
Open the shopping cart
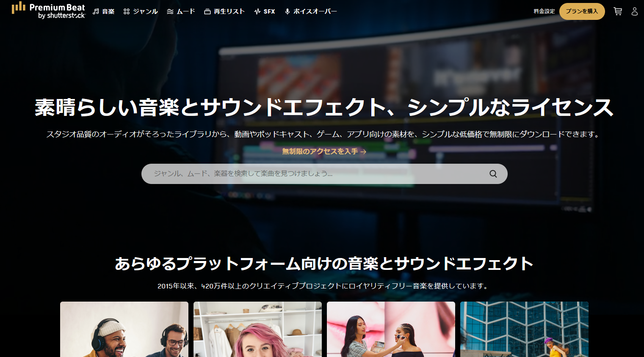618,11
